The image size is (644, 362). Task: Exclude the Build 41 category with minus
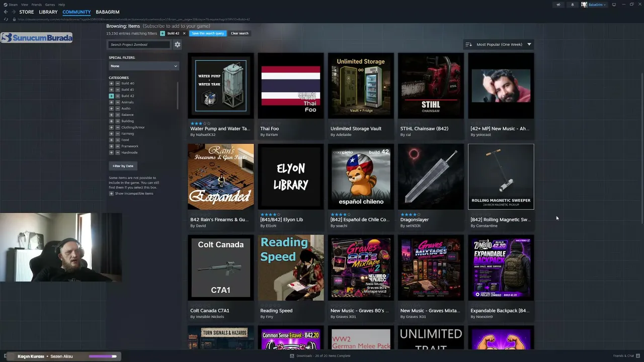118,89
